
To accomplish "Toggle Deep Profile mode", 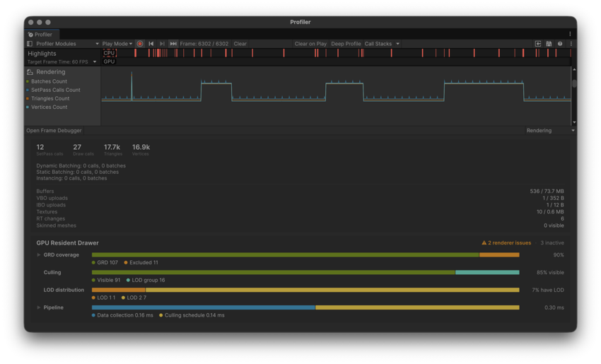I will click(x=346, y=44).
